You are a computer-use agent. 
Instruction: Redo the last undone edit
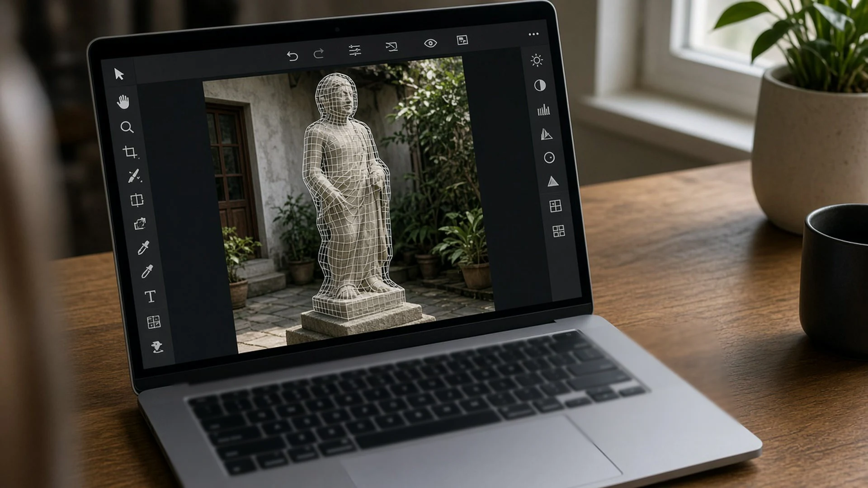[x=319, y=54]
